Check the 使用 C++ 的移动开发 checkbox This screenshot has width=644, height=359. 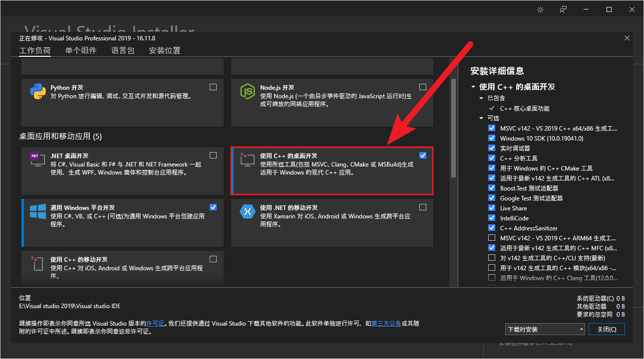[213, 259]
